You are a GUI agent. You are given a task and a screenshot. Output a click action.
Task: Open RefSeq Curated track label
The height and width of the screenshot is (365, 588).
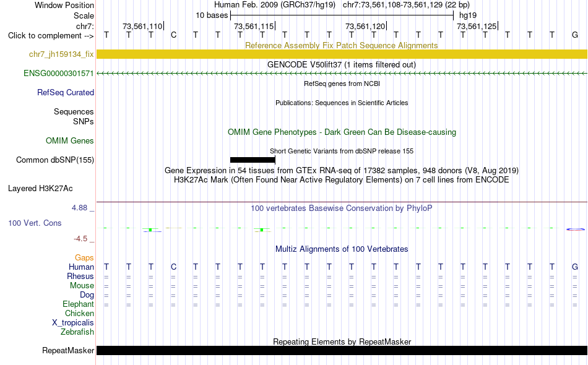tap(66, 92)
